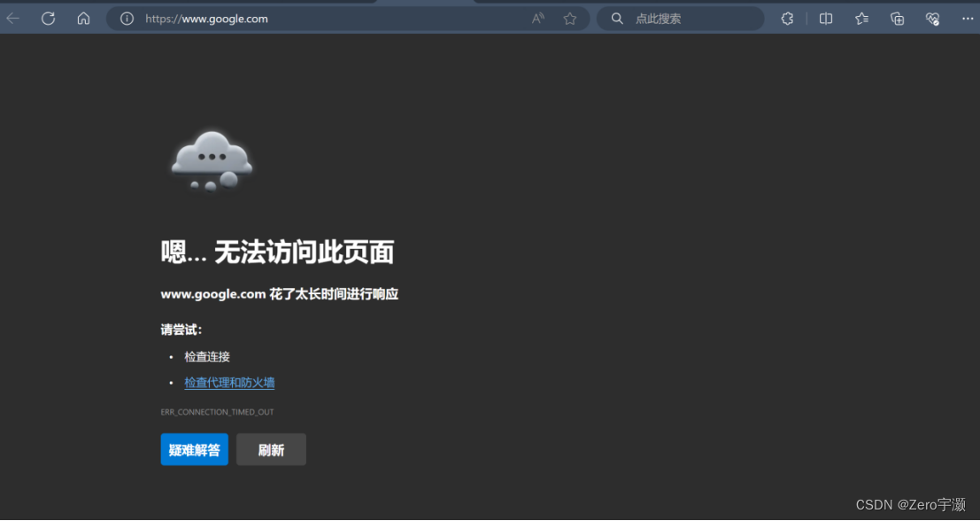Open Settings and more ellipsis menu

[968, 19]
